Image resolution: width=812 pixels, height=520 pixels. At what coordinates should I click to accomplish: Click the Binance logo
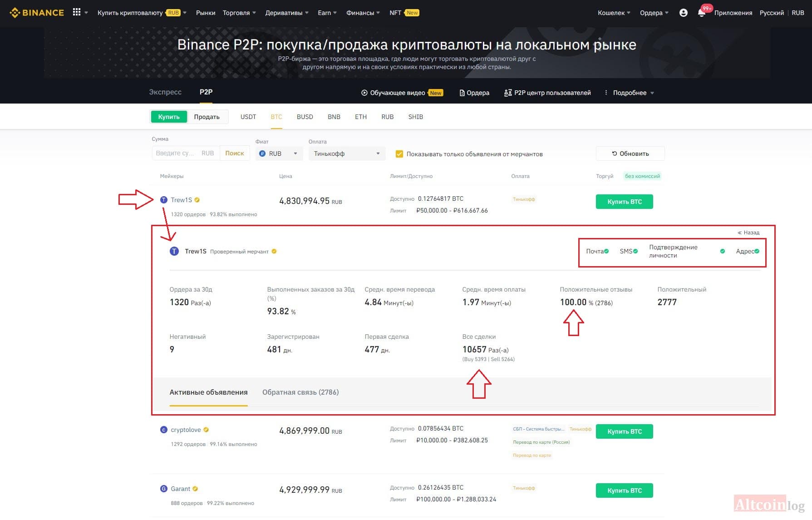tap(37, 13)
